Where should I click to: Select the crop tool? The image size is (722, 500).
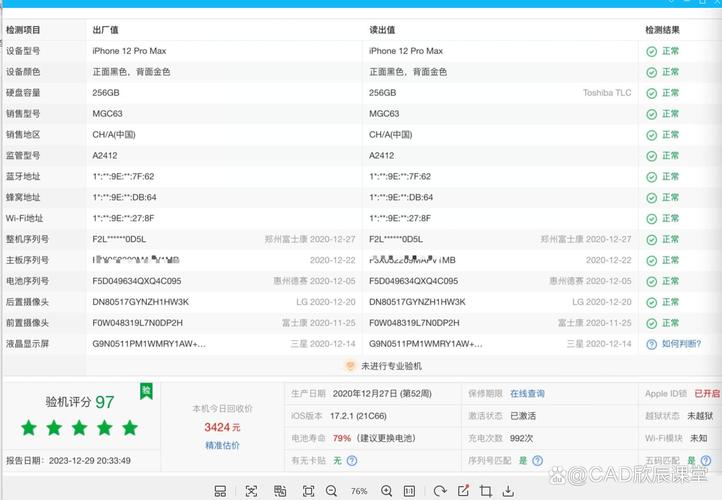pos(485,491)
